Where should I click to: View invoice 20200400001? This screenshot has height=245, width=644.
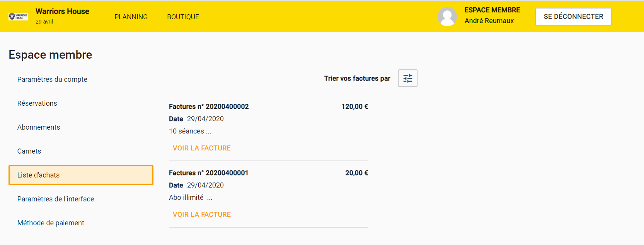tap(202, 215)
